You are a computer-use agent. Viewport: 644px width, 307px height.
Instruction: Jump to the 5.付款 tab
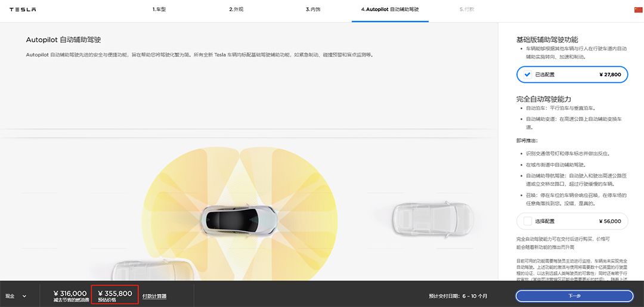[x=467, y=10]
